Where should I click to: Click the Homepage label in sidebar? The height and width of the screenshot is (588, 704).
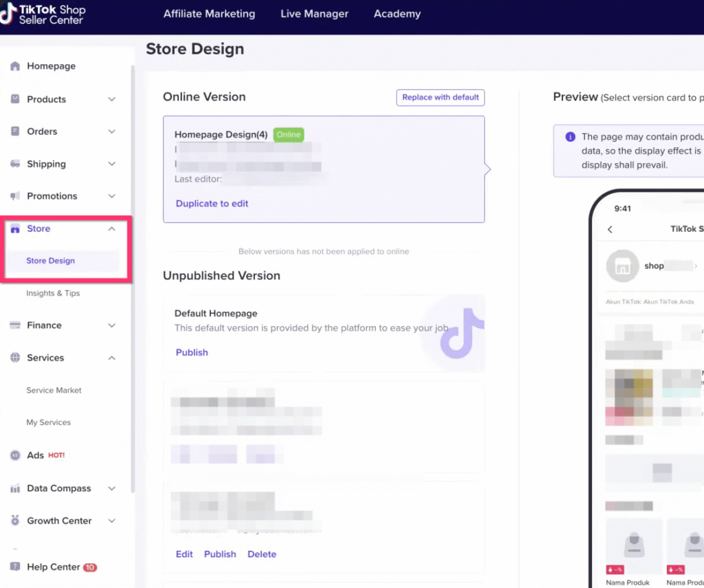click(51, 66)
